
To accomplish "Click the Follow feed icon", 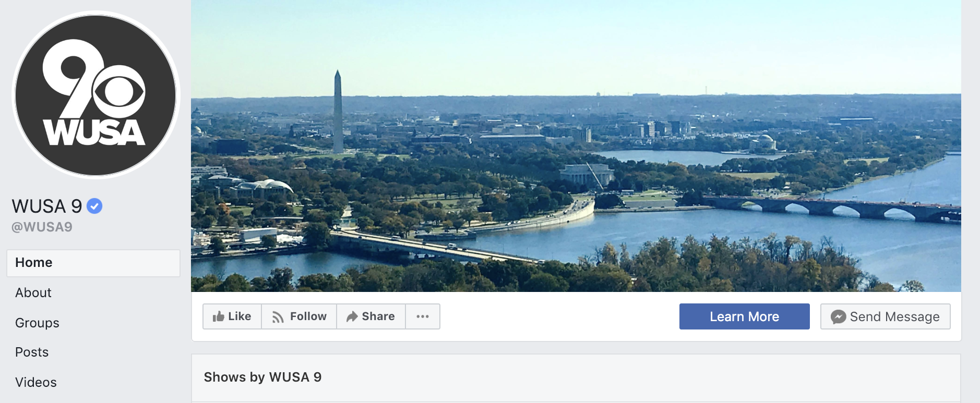I will click(278, 317).
